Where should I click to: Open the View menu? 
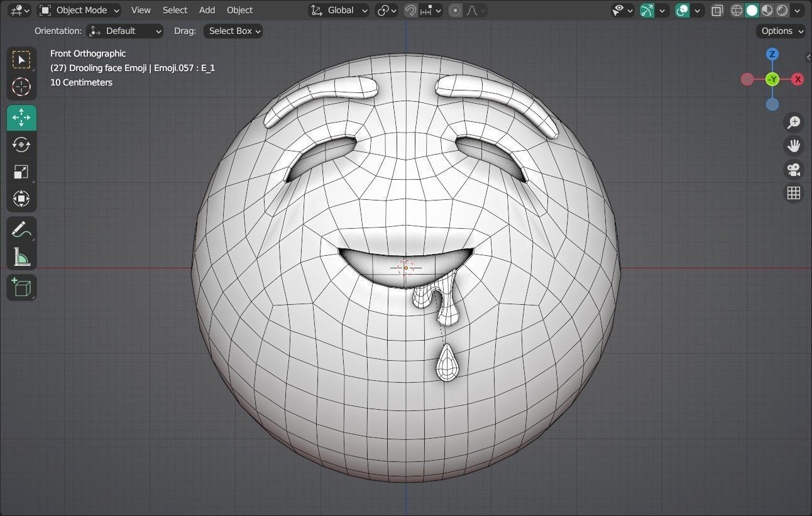pos(141,10)
